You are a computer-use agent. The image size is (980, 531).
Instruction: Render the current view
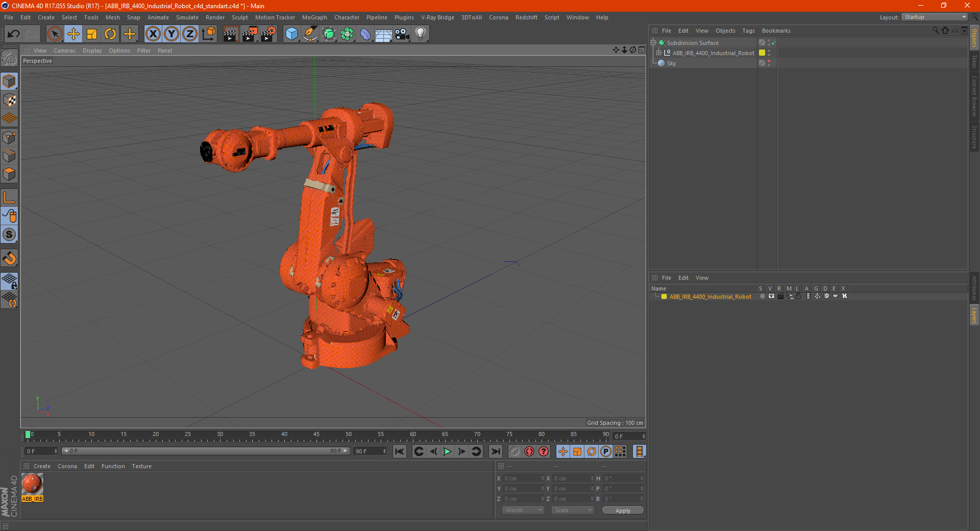click(x=231, y=34)
